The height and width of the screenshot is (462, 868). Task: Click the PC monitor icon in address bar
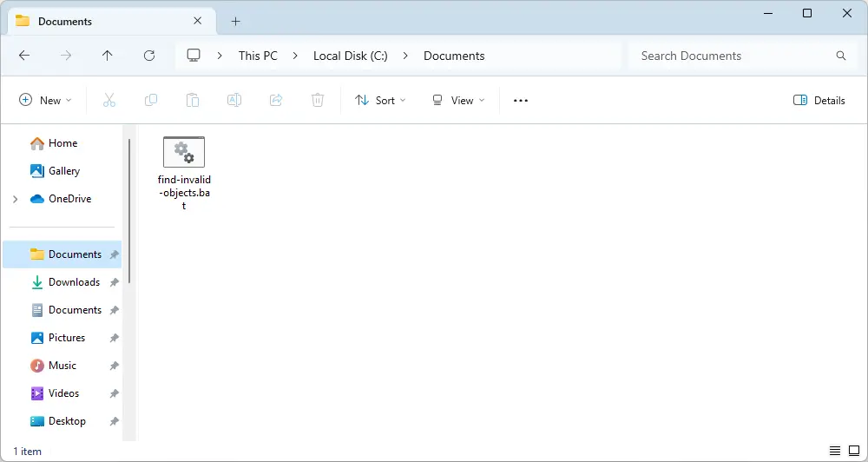point(194,56)
